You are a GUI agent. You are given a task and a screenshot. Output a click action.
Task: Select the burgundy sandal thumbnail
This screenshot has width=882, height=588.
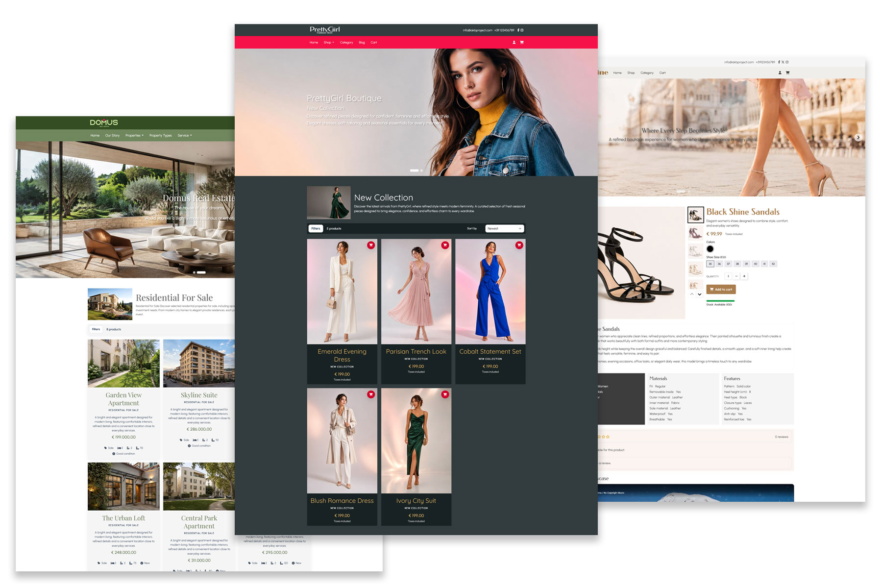(696, 233)
